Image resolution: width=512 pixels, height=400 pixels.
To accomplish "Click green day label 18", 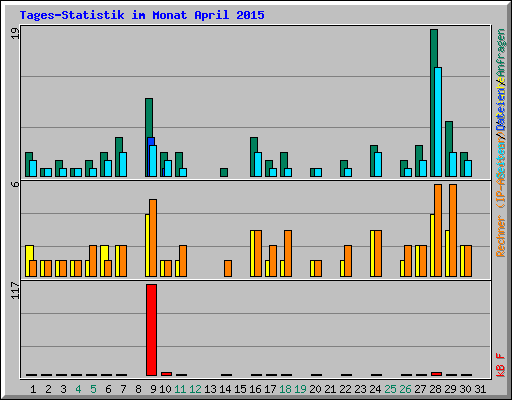I will (x=285, y=389).
